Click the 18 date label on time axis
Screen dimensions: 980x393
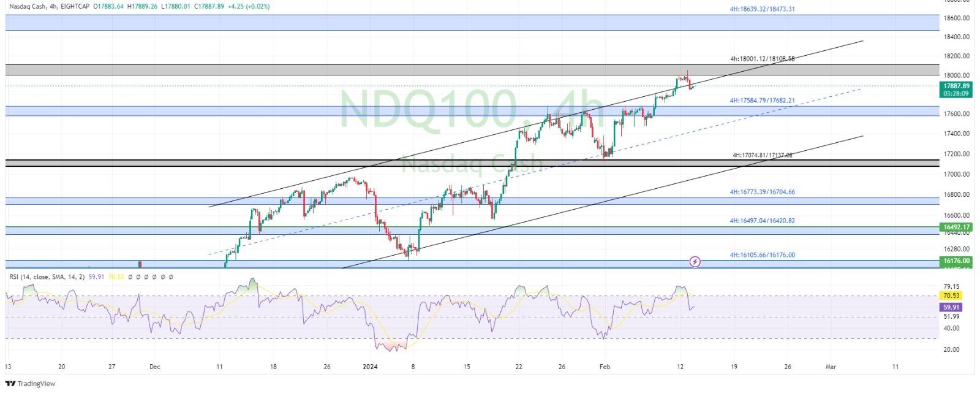(x=273, y=367)
